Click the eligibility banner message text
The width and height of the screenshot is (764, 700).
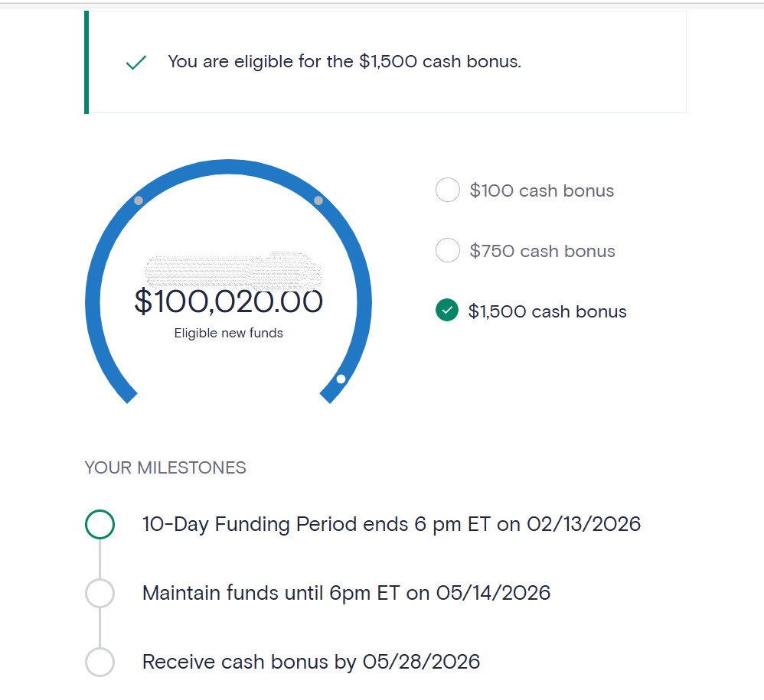click(x=344, y=62)
